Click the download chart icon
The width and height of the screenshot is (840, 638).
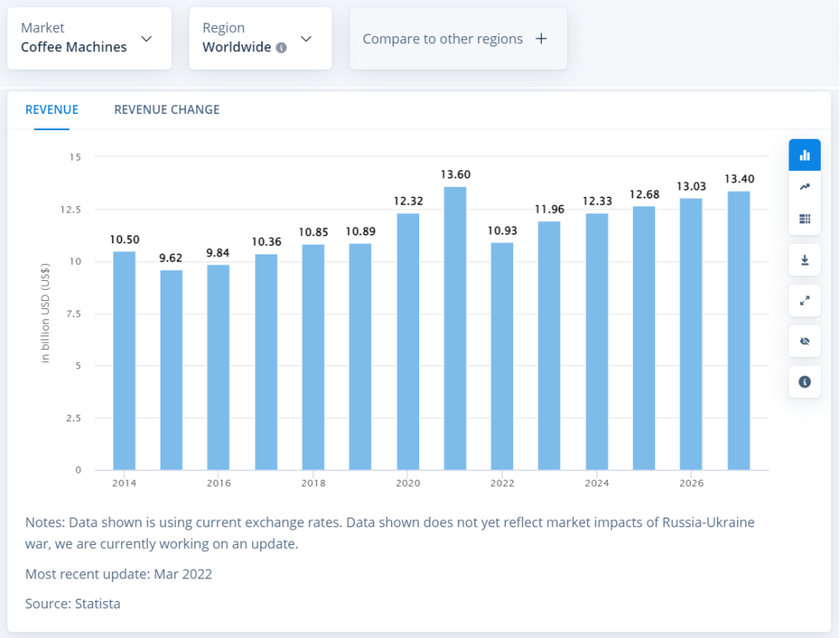click(805, 261)
